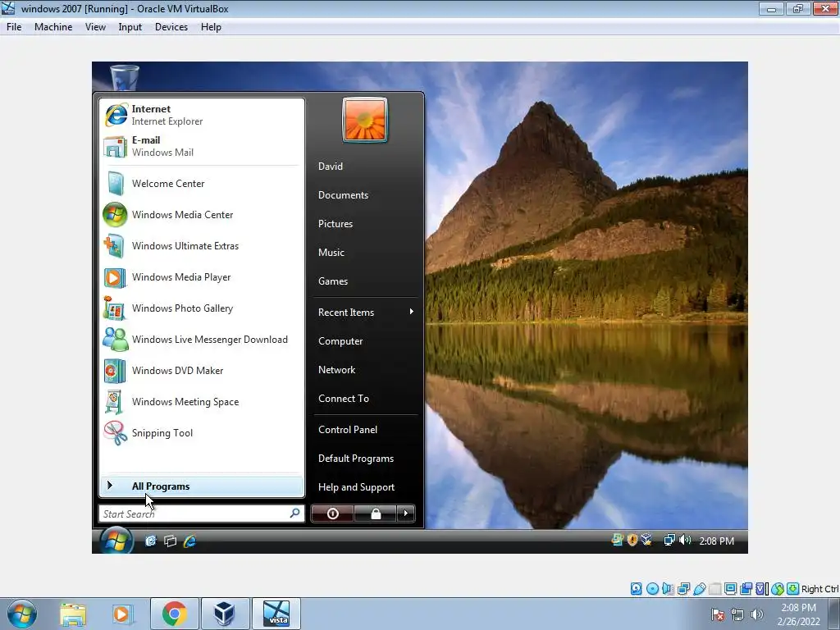Click the Vista Start orb
The image size is (840, 630).
[x=116, y=541]
